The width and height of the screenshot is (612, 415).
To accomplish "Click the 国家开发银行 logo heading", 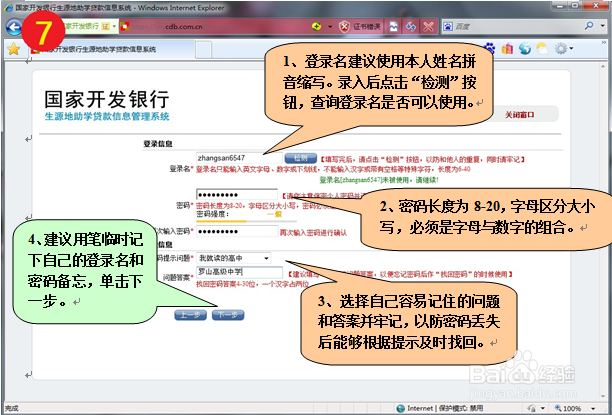I will (107, 99).
